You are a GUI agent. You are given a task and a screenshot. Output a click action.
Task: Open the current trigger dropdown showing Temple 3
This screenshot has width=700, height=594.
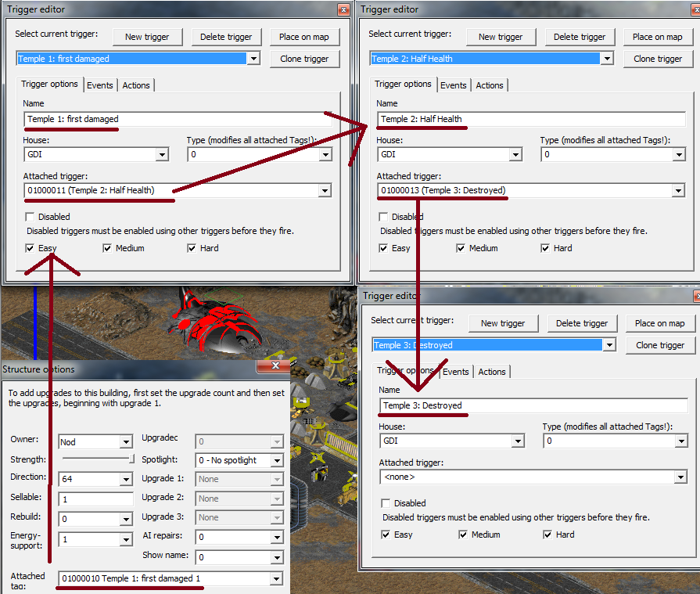pos(609,345)
